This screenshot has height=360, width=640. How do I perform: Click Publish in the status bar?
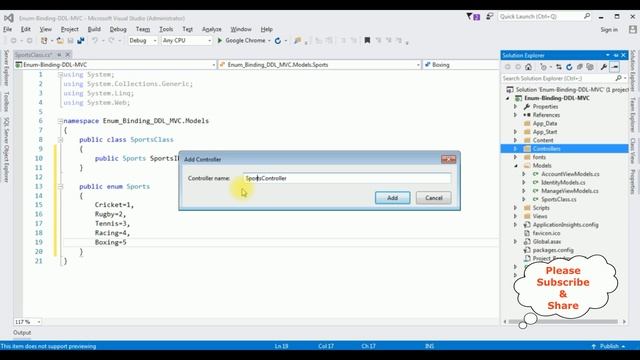609,346
